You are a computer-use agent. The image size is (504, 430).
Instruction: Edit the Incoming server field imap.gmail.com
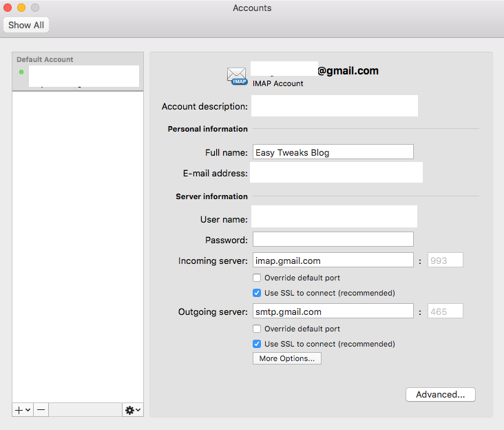pos(333,260)
